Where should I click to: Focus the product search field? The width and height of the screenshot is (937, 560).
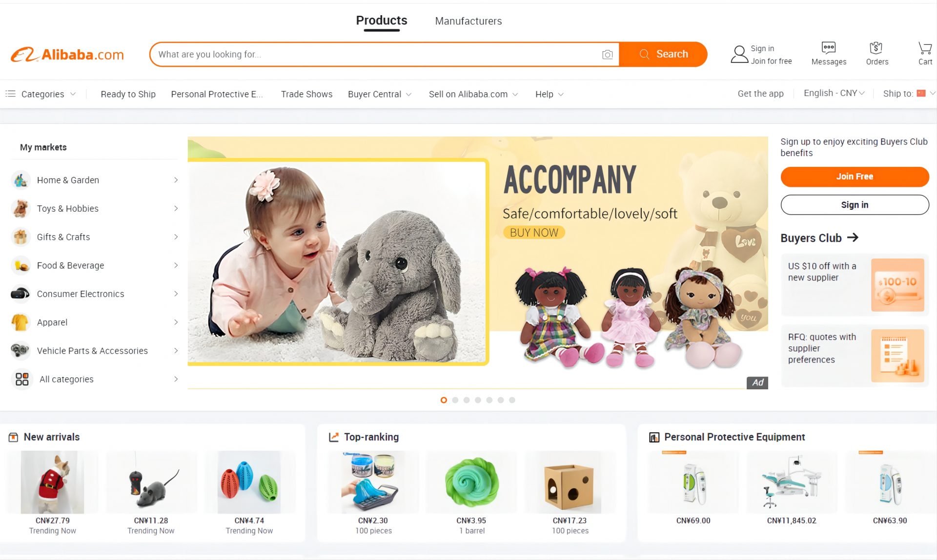pos(376,55)
